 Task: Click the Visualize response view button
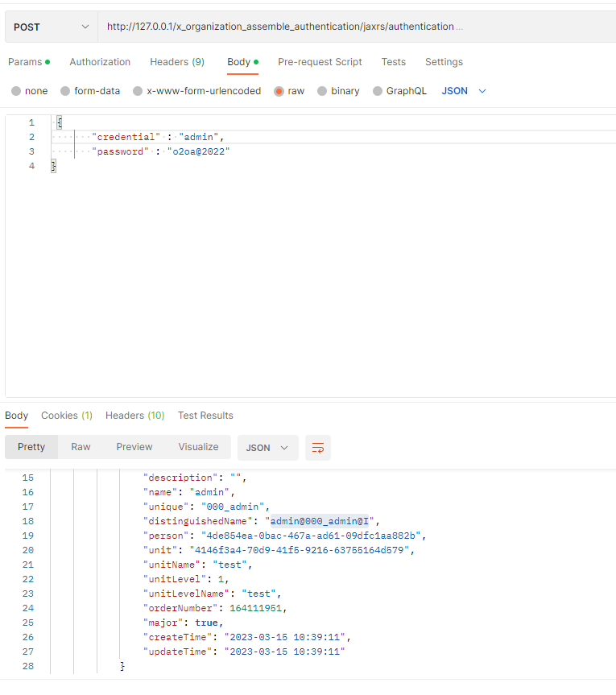coord(198,447)
